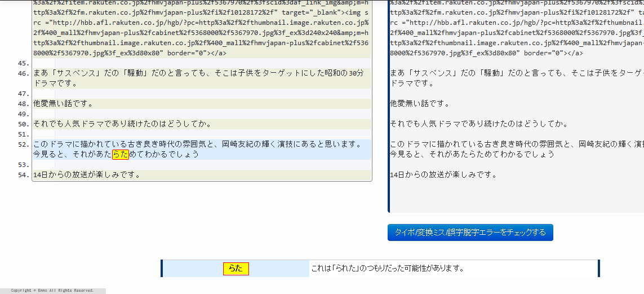Select line number 48 in the gutter
Screen dimensions: 644x294
[x=24, y=104]
